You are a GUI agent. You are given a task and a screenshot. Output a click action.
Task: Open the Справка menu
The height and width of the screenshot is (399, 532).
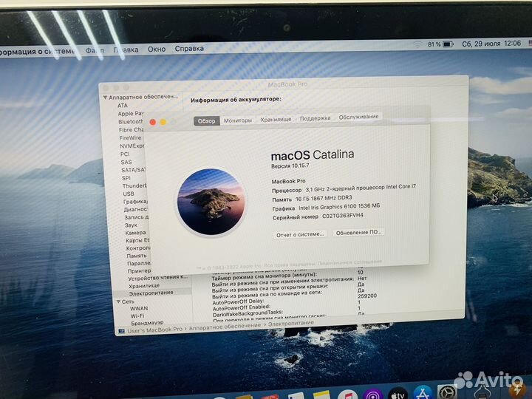pyautogui.click(x=189, y=49)
